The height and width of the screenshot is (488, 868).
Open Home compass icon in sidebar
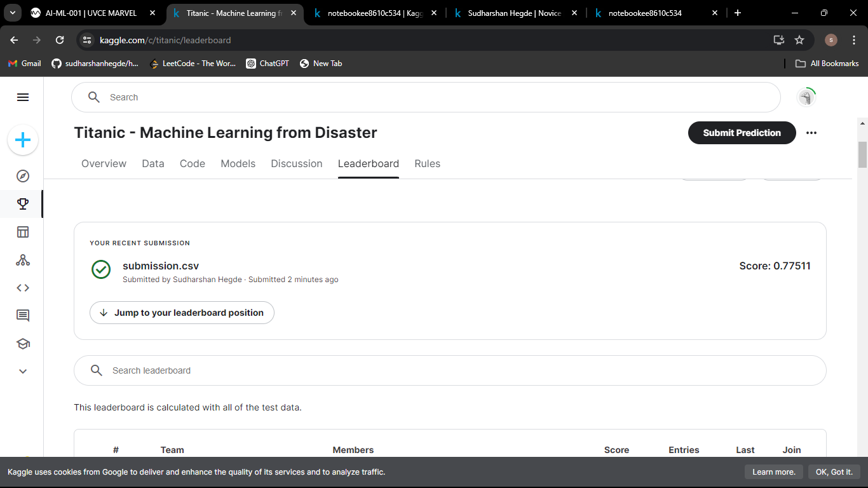23,176
